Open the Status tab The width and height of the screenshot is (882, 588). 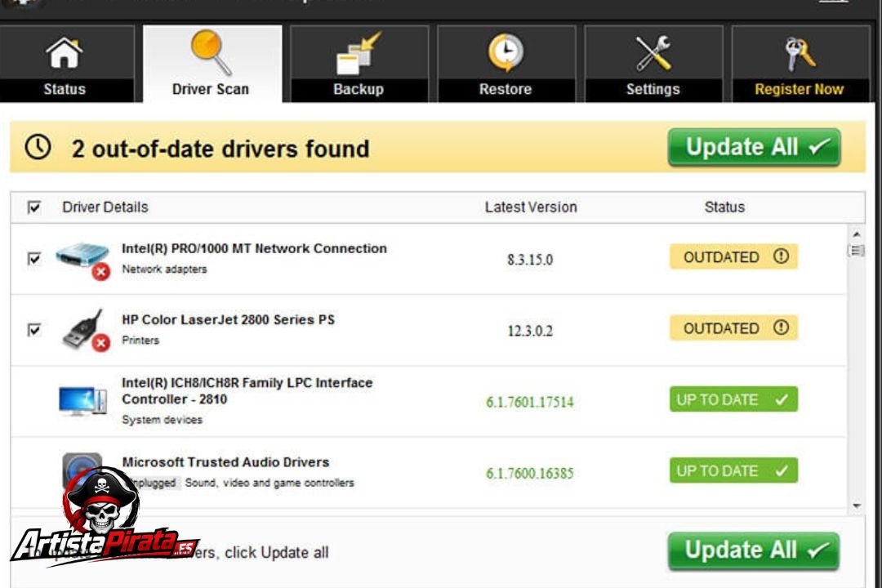pyautogui.click(x=66, y=64)
